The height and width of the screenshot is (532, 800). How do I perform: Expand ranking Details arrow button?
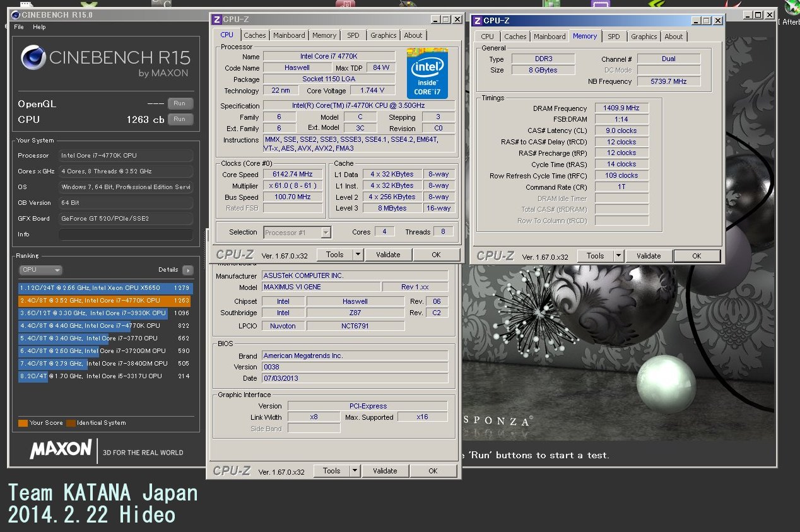(x=187, y=270)
